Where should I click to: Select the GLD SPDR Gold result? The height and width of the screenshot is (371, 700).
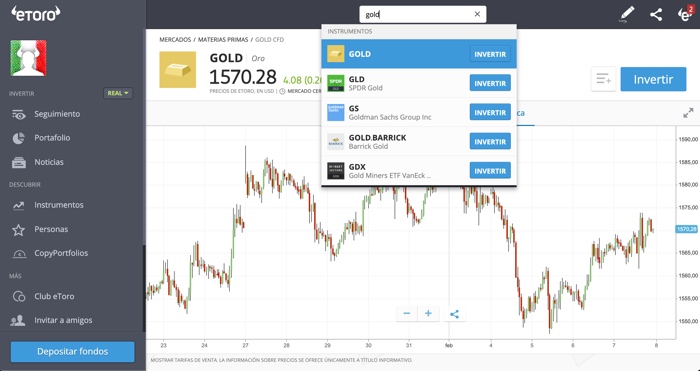pyautogui.click(x=419, y=83)
